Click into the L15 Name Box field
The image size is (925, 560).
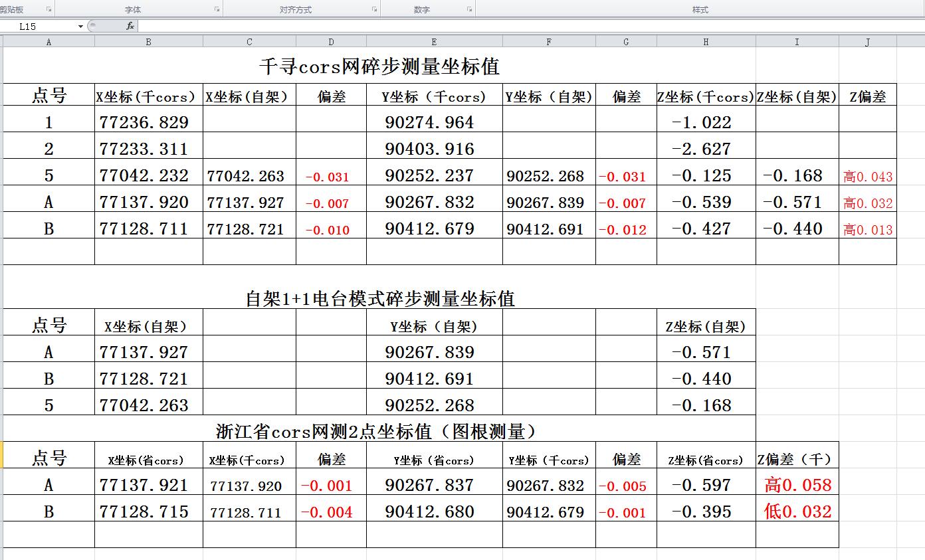click(40, 27)
